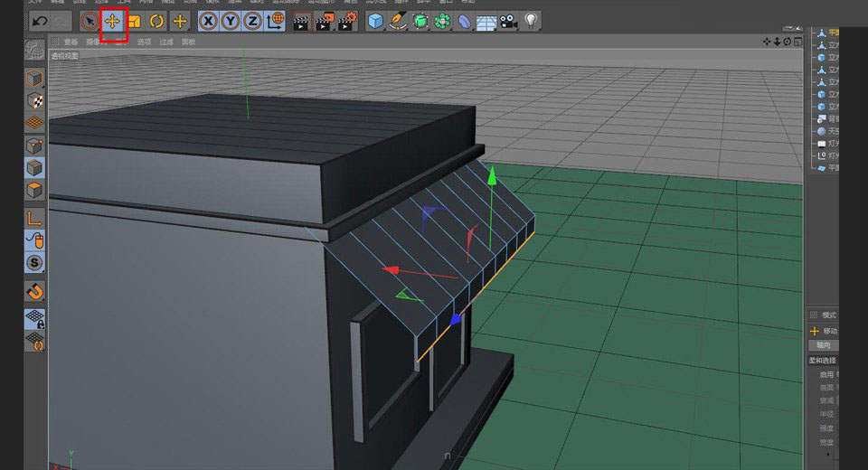Image resolution: width=868 pixels, height=470 pixels.
Task: Add a Cube primitive object
Action: tap(375, 21)
